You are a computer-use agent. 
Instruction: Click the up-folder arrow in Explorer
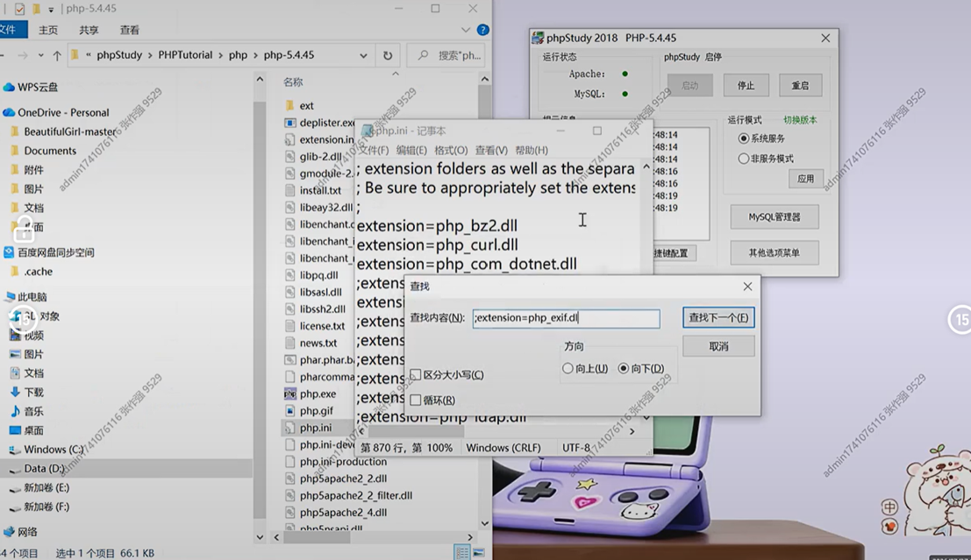pyautogui.click(x=57, y=55)
